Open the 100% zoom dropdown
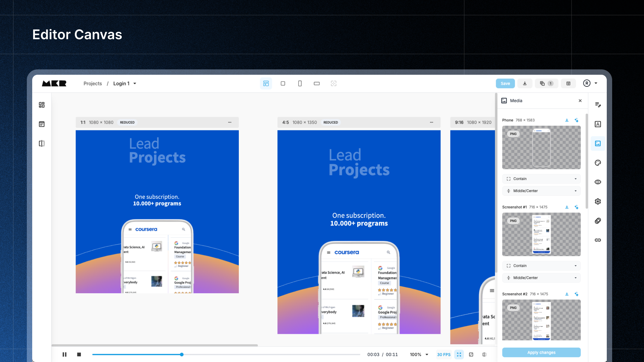The image size is (644, 362). tap(419, 354)
